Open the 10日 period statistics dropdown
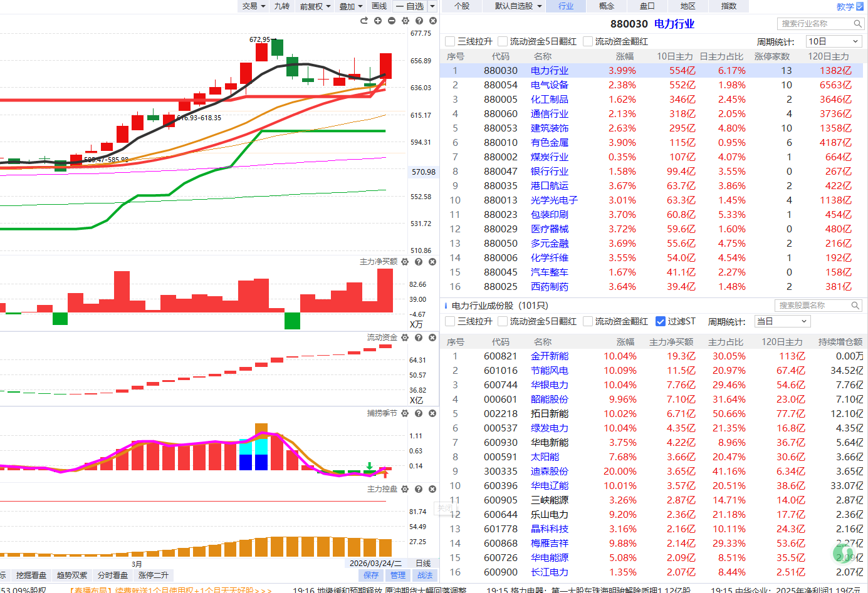The width and height of the screenshot is (868, 593). tap(833, 41)
